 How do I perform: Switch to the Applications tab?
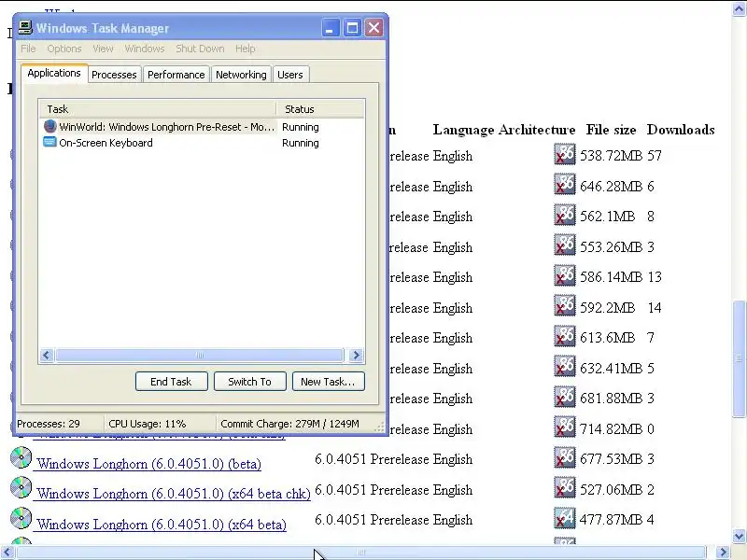pyautogui.click(x=54, y=73)
